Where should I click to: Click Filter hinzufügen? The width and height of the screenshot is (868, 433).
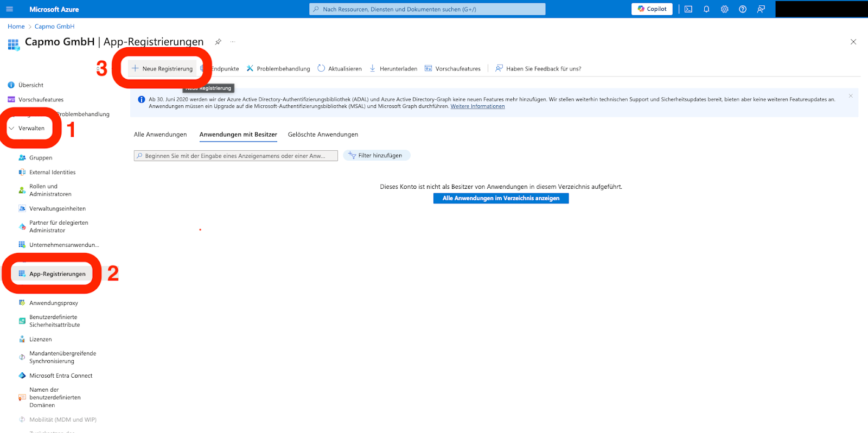(x=376, y=156)
